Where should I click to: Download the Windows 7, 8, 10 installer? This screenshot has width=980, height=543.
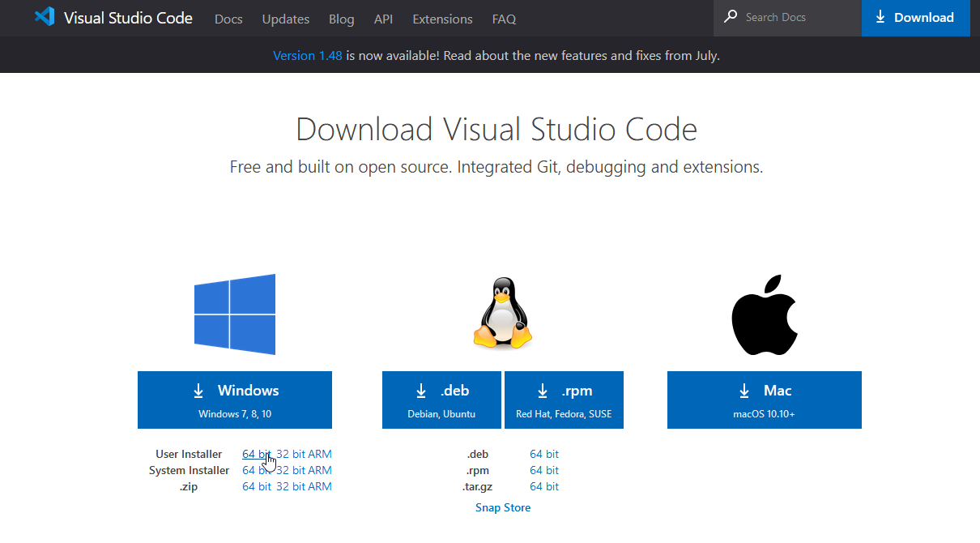pyautogui.click(x=235, y=400)
